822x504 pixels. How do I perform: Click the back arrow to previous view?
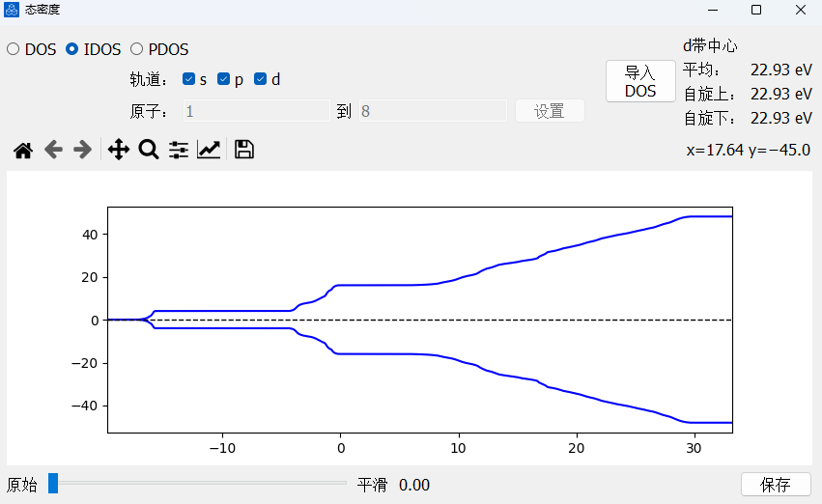pos(53,150)
